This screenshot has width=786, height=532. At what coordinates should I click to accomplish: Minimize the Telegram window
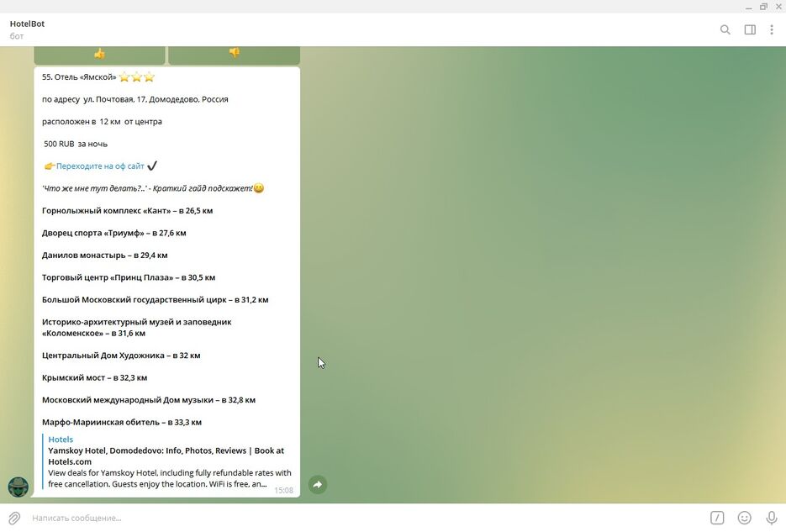(x=748, y=7)
